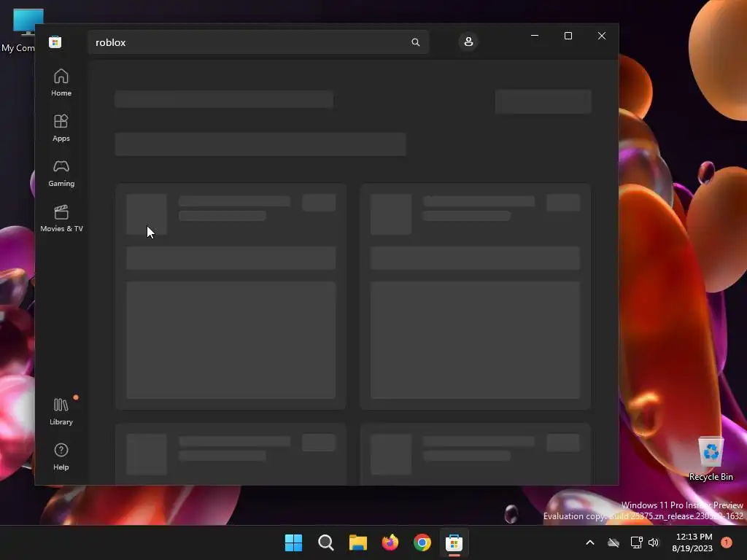The image size is (747, 560).
Task: Open the network status tray icon
Action: pos(636,542)
